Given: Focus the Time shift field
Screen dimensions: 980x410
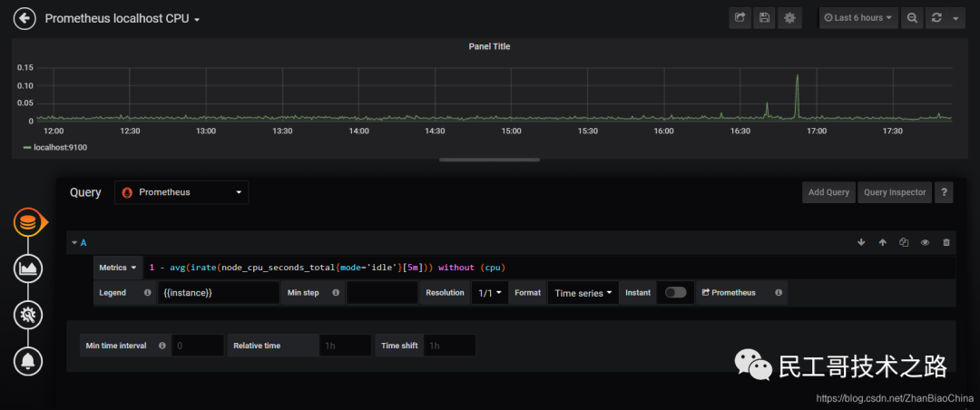Looking at the screenshot, I should (449, 346).
